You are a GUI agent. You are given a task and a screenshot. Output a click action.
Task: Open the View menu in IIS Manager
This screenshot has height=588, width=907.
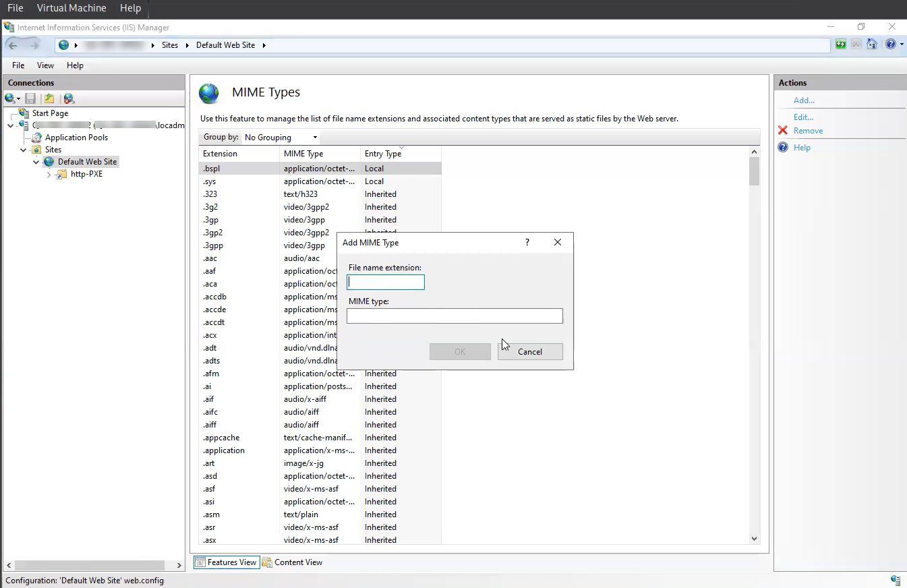(x=45, y=65)
